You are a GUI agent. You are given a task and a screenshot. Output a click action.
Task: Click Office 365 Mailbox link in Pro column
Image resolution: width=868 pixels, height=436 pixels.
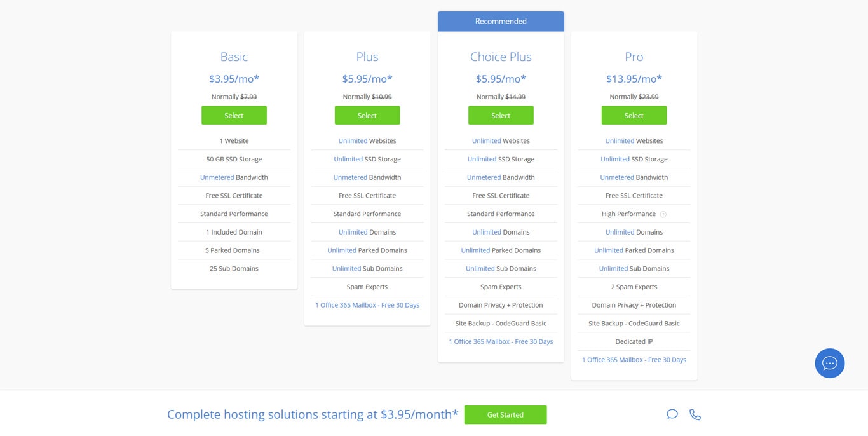pos(634,360)
